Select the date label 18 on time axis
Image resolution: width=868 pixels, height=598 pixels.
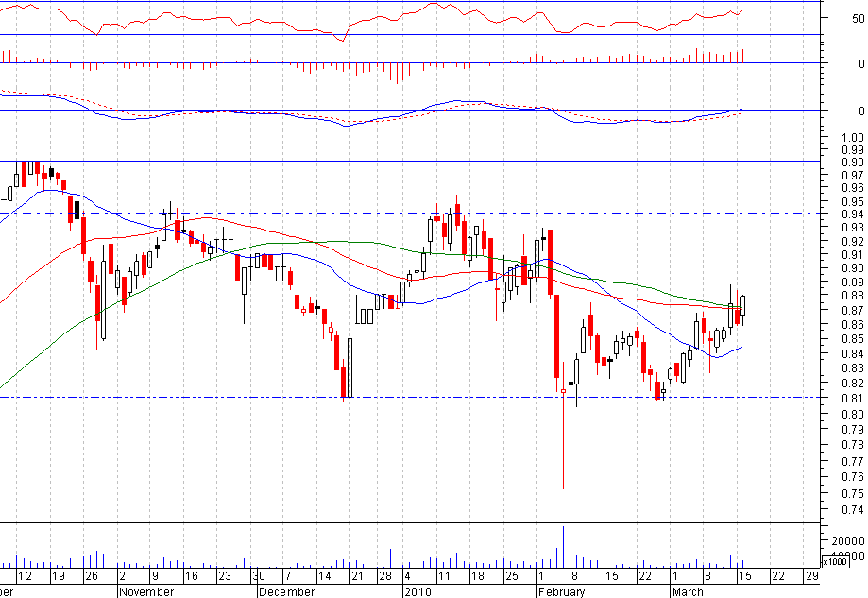point(478,576)
